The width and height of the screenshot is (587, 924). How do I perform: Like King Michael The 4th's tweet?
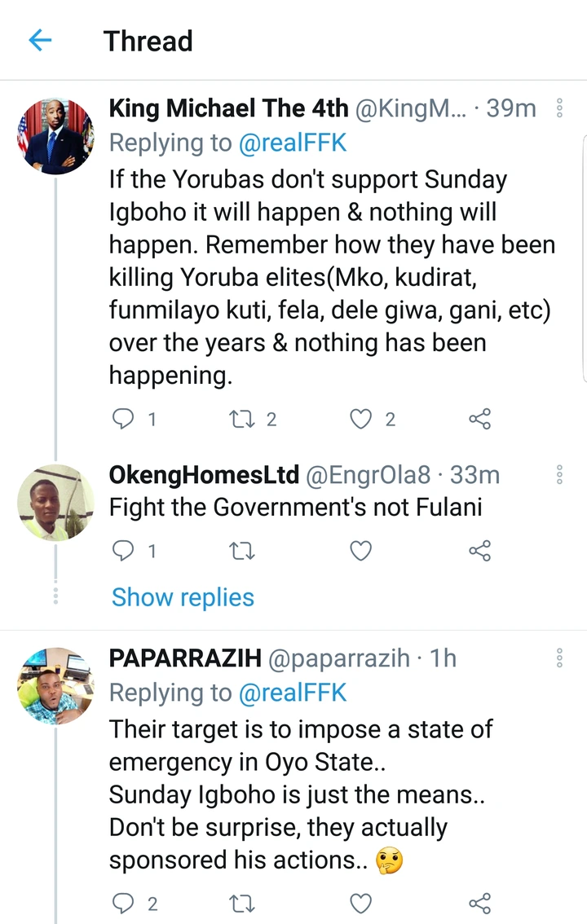pos(360,419)
